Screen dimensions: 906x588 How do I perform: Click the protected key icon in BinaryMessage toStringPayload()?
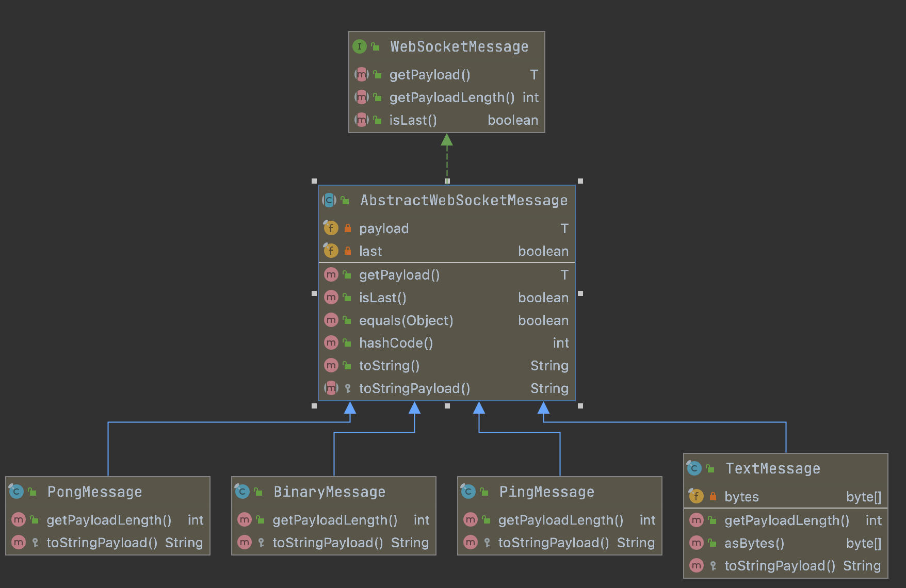(x=261, y=543)
